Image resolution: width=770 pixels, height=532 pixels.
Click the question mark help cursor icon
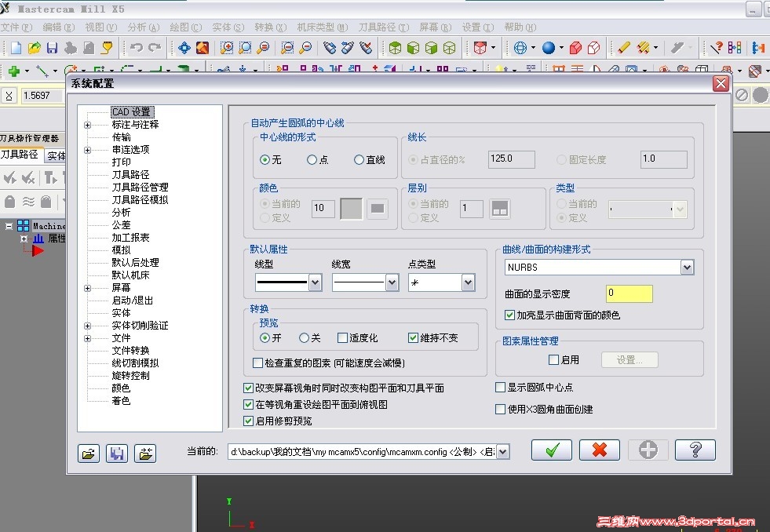click(717, 48)
